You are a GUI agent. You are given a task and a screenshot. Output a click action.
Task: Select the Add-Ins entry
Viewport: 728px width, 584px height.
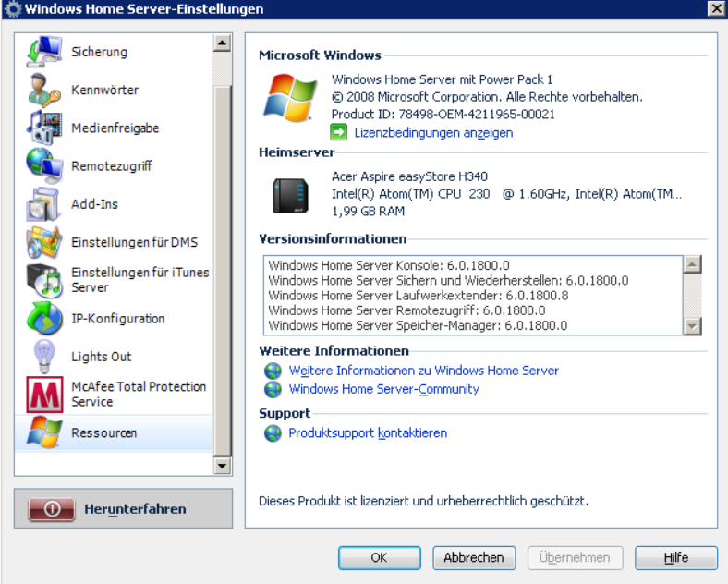[x=114, y=204]
